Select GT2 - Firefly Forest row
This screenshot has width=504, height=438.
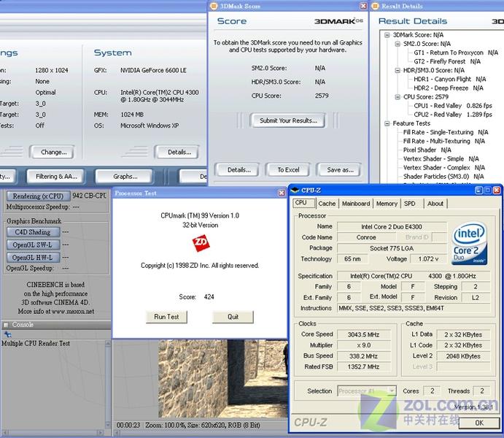coord(447,61)
